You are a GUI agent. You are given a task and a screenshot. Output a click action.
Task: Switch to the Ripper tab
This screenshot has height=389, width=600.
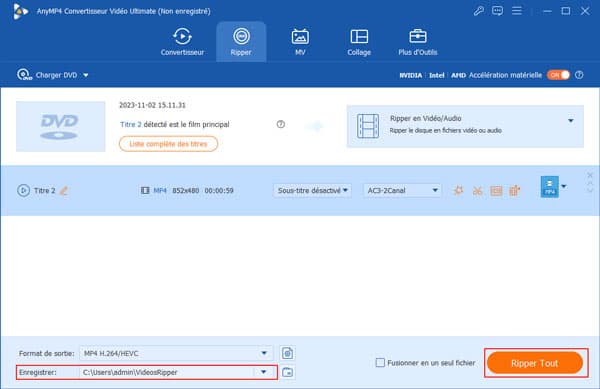point(241,42)
